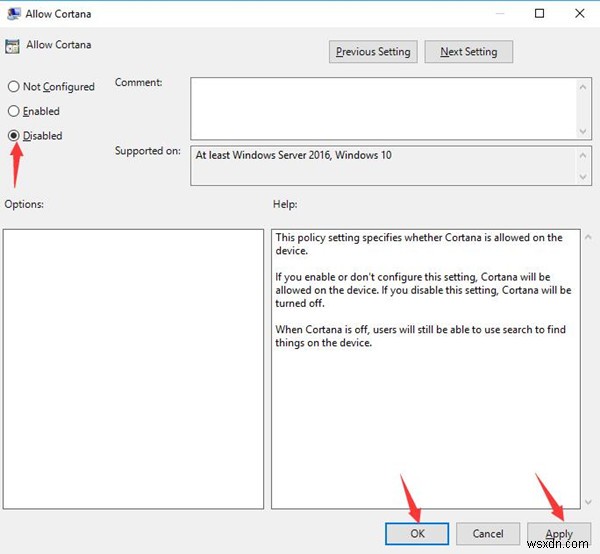Screen dimensions: 600x554
Task: Click Supported on box scroll up arrow
Action: (x=583, y=155)
